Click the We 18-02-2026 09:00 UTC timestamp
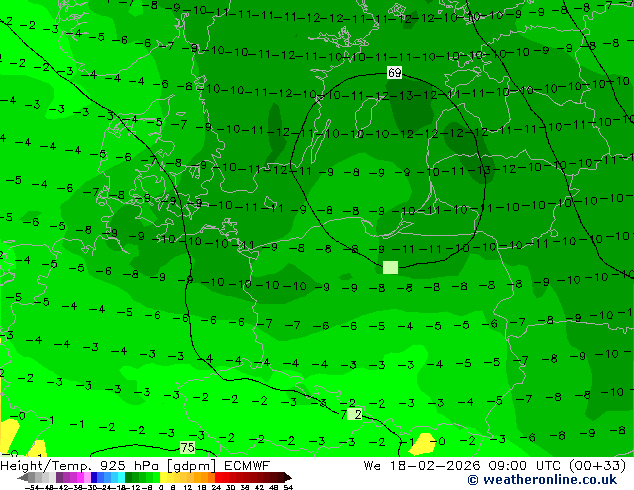The image size is (634, 490). pos(464,466)
